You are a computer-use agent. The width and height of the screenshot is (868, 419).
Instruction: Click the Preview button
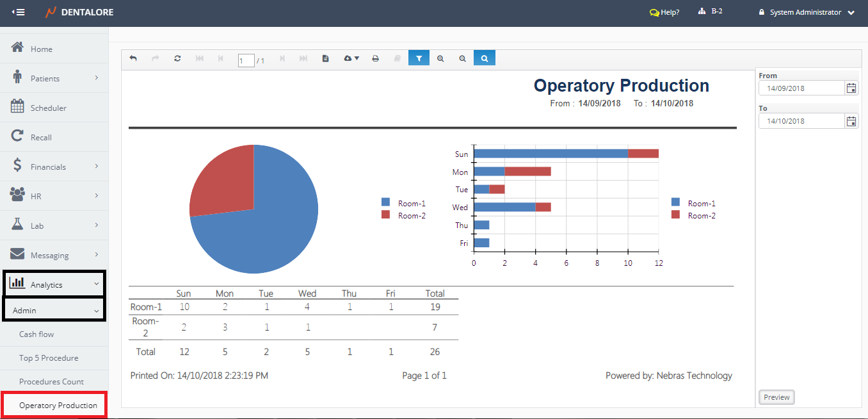click(776, 397)
